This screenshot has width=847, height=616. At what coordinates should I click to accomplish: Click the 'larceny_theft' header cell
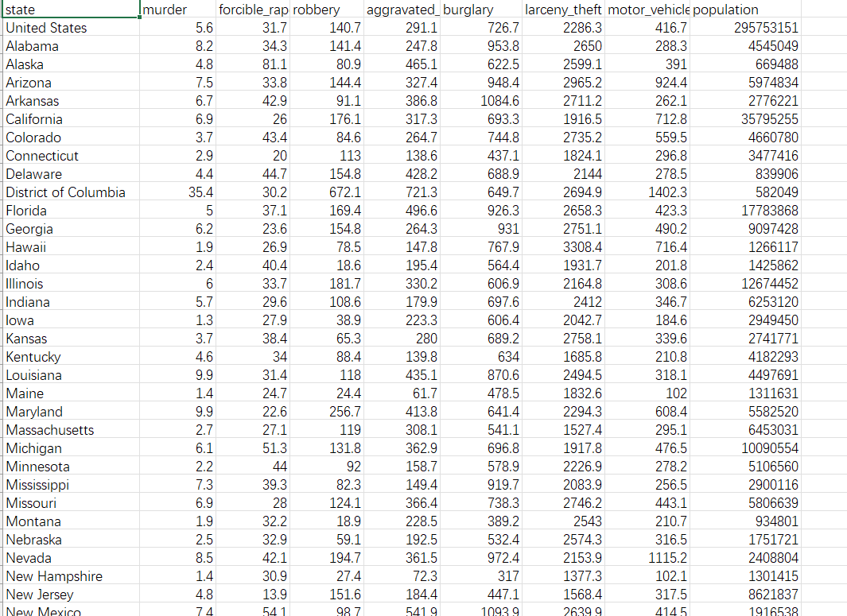click(x=563, y=10)
